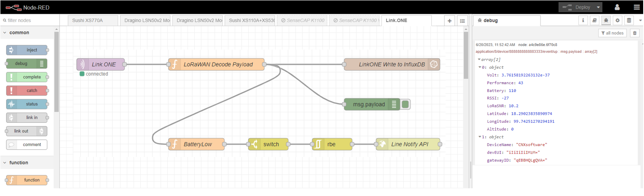Collapse the 1: object entry
Image resolution: width=644 pixels, height=196 pixels.
pyautogui.click(x=480, y=137)
